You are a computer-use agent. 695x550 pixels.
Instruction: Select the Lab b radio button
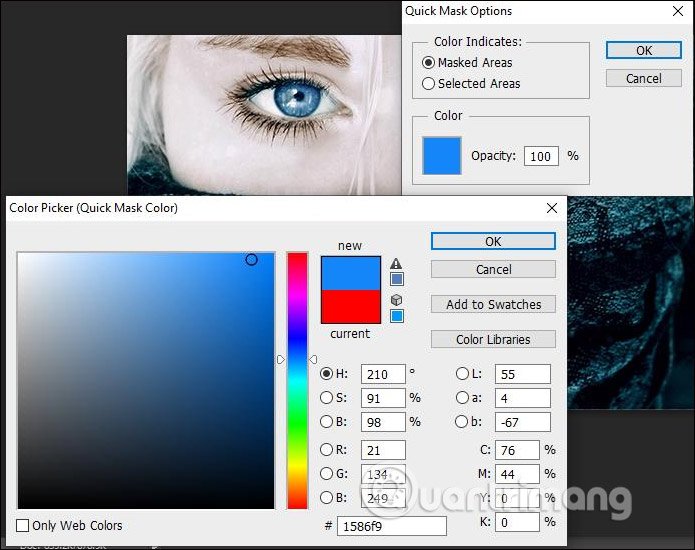pos(462,421)
